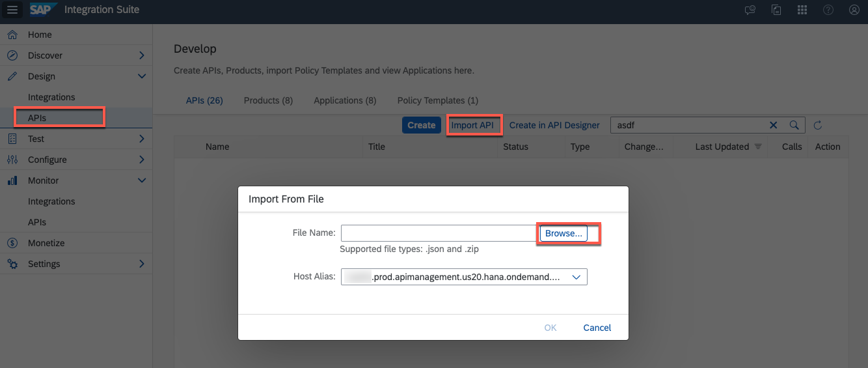
Task: Click the Monetize dollar icon
Action: [12, 243]
